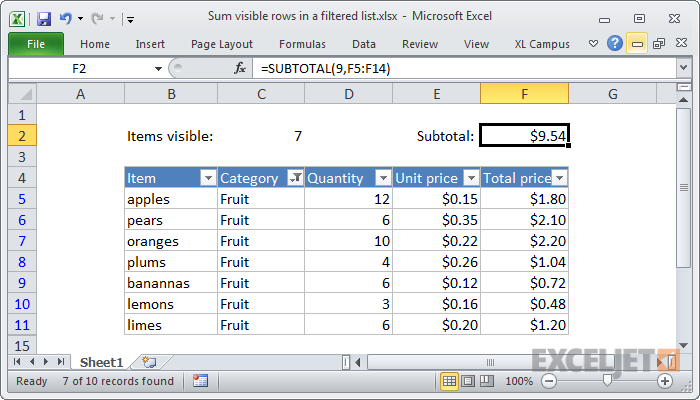Click the Redo arrow icon

(97, 19)
